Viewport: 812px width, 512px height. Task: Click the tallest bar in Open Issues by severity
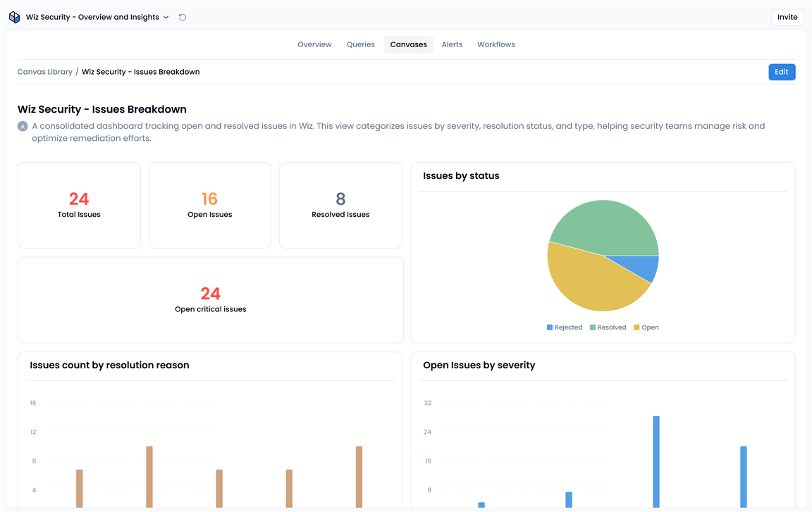656,461
